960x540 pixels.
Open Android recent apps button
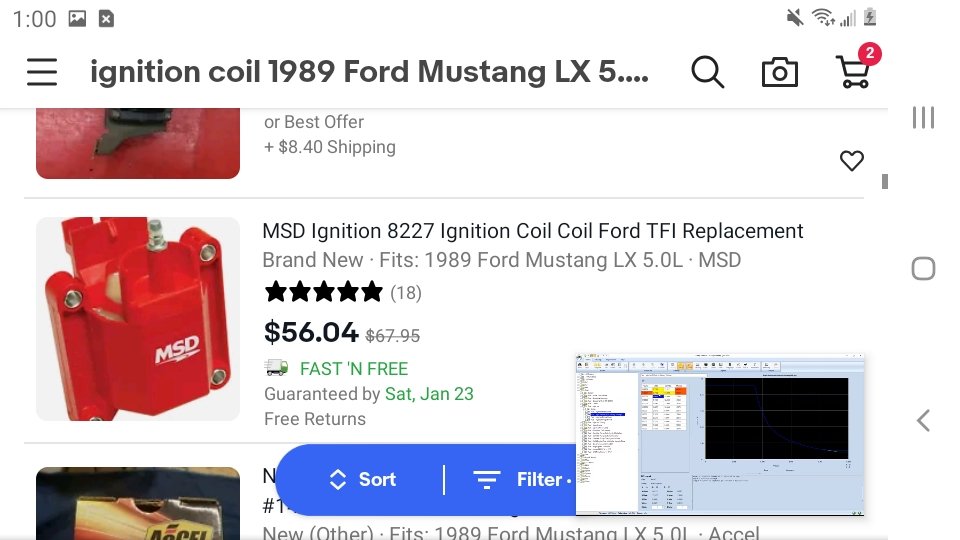923,118
